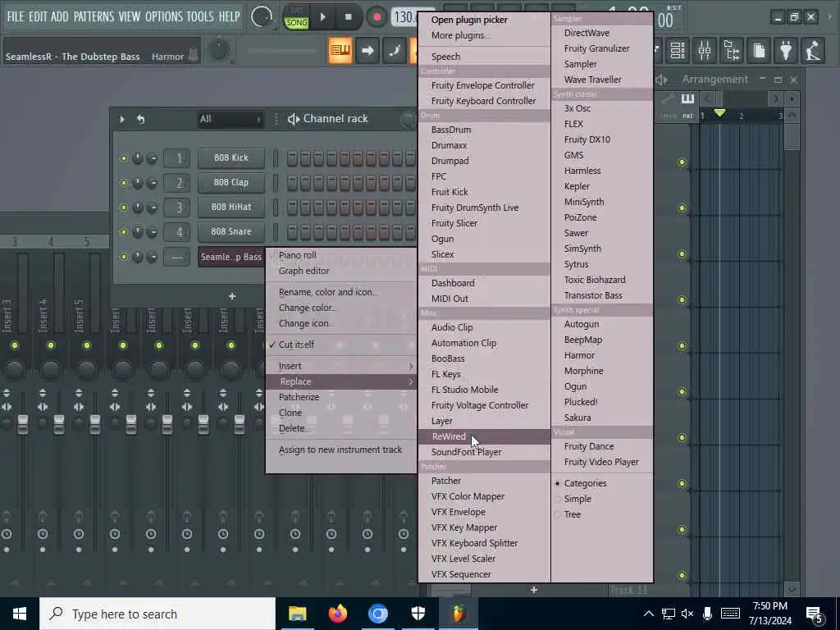Image resolution: width=840 pixels, height=630 pixels.
Task: Arm the red record button
Action: point(377,17)
